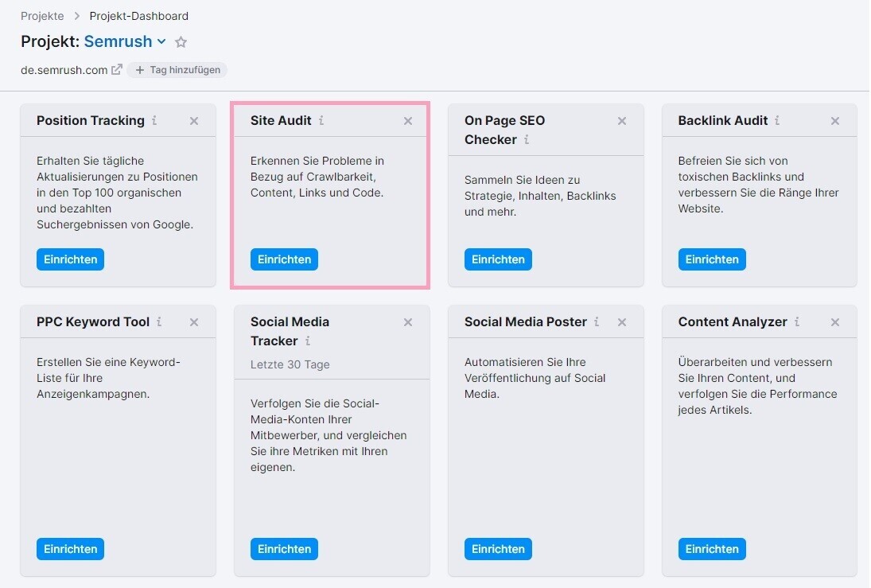The height and width of the screenshot is (588, 871).
Task: Click the Projekte breadcrumb item
Action: [41, 15]
